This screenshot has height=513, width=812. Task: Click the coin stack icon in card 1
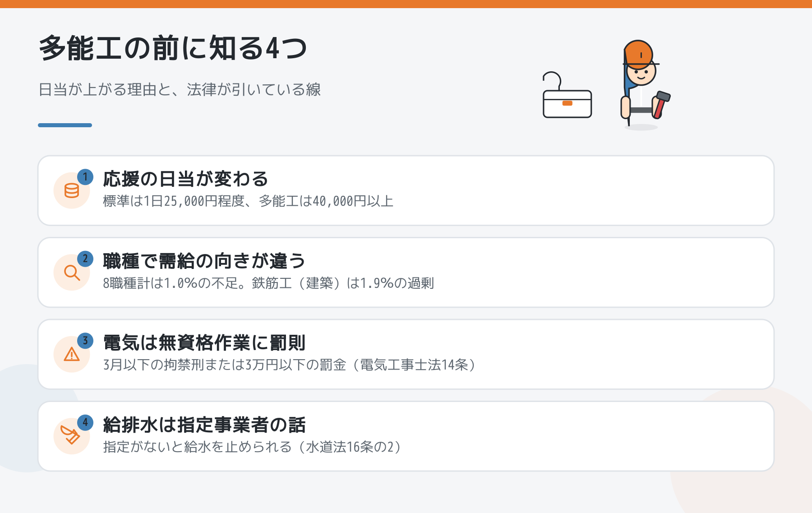point(72,191)
